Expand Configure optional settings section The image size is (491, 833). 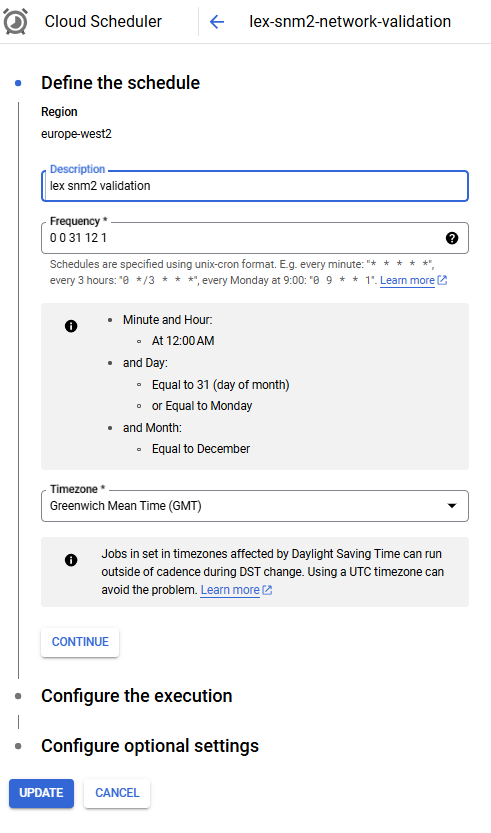[x=150, y=746]
